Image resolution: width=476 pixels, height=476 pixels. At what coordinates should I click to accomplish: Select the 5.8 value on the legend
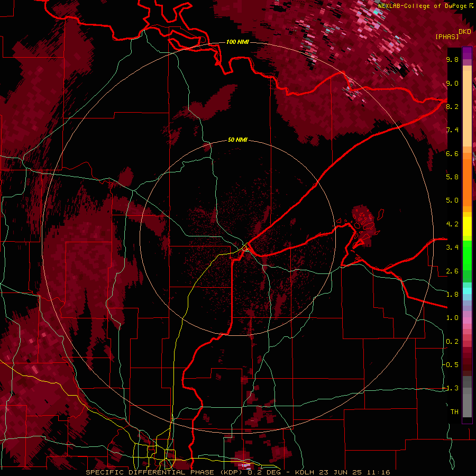pyautogui.click(x=452, y=177)
